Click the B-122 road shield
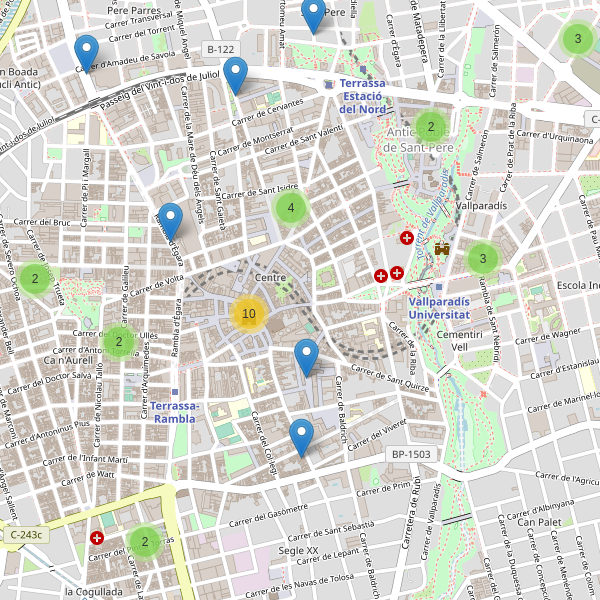 click(221, 49)
